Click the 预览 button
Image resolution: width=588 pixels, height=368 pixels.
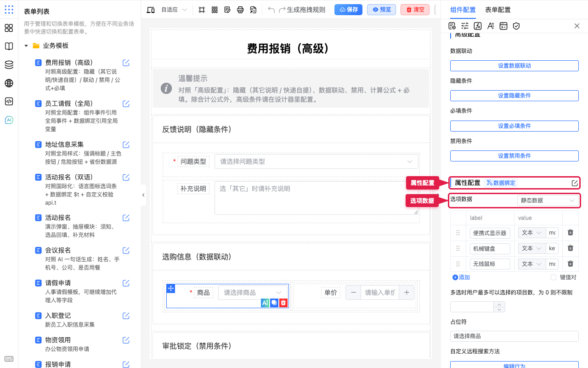point(381,10)
